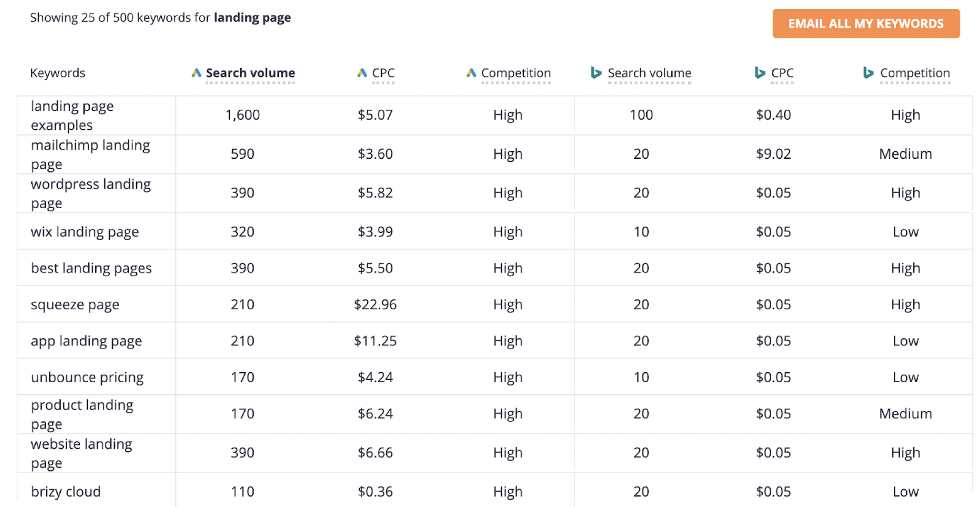Select the keyword mailchimp landing page
980x507 pixels.
pos(90,154)
